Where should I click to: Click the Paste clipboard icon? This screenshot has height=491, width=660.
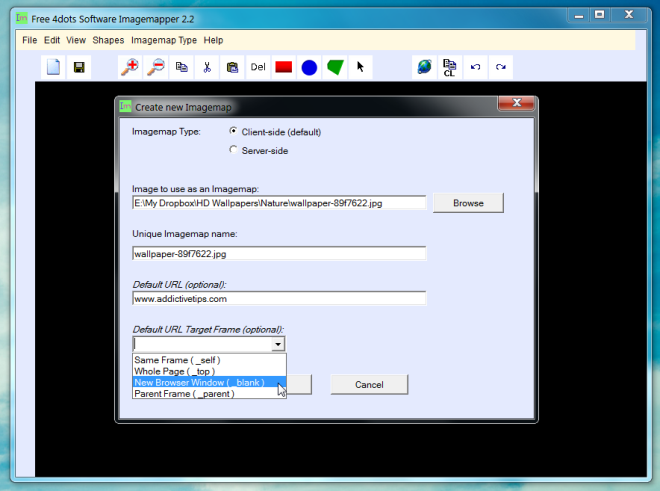(232, 67)
